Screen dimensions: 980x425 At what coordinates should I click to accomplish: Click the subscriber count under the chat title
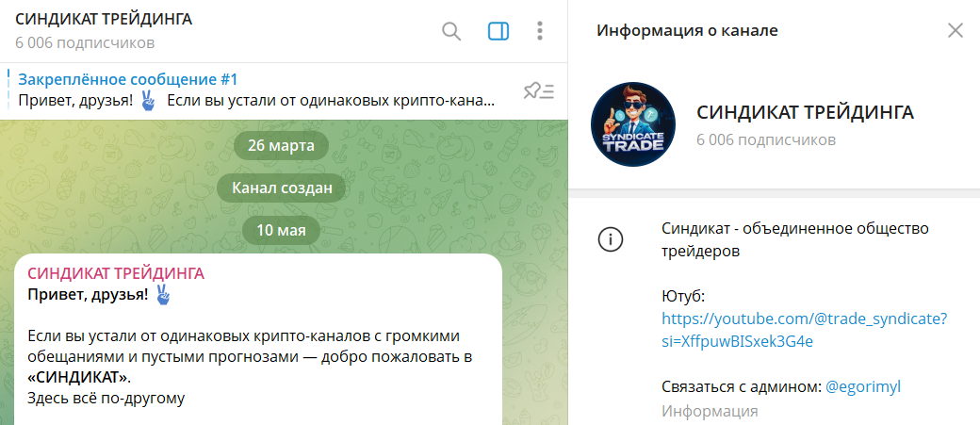tap(85, 43)
